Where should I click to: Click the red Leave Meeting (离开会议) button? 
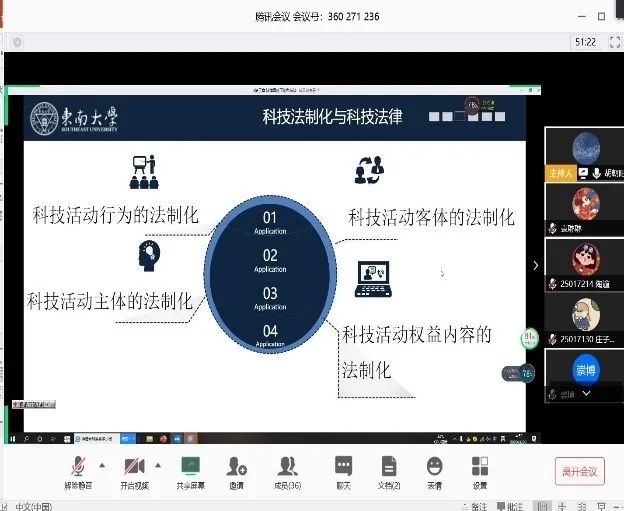coord(580,471)
